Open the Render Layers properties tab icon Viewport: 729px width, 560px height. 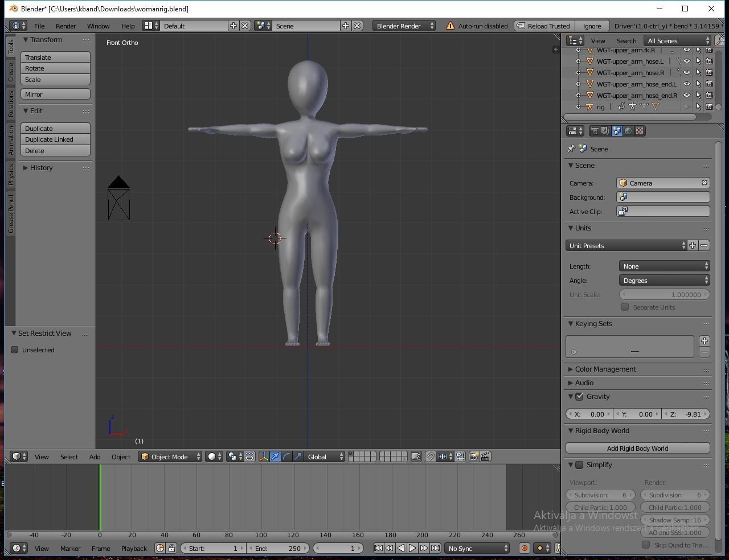pos(605,131)
